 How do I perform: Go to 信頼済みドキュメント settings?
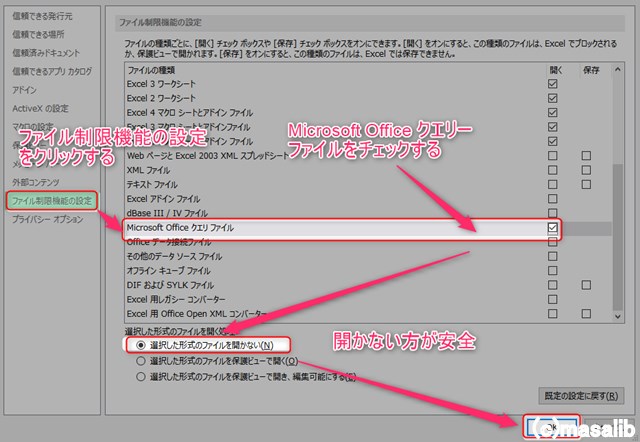pos(46,53)
